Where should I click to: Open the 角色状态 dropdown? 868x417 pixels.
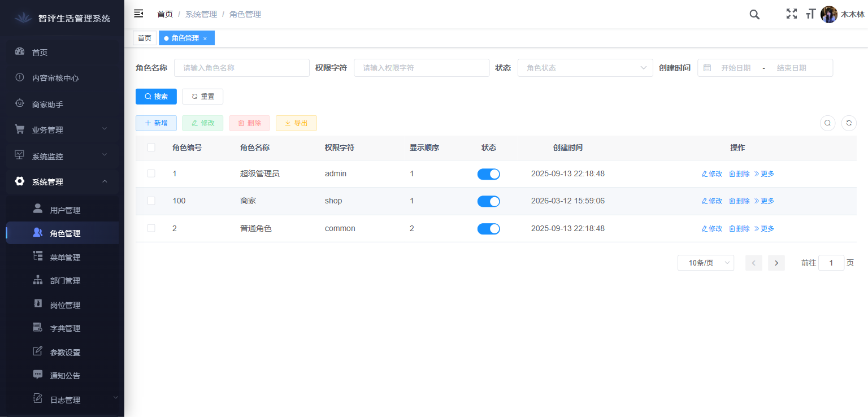[x=585, y=67]
